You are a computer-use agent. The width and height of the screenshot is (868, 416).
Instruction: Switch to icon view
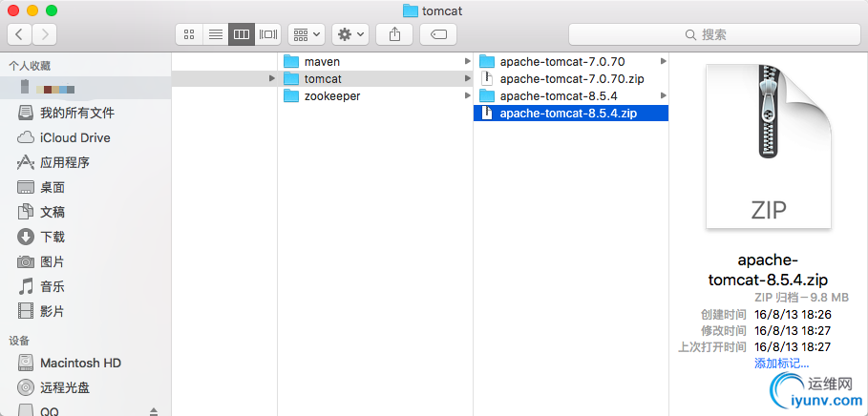(189, 34)
